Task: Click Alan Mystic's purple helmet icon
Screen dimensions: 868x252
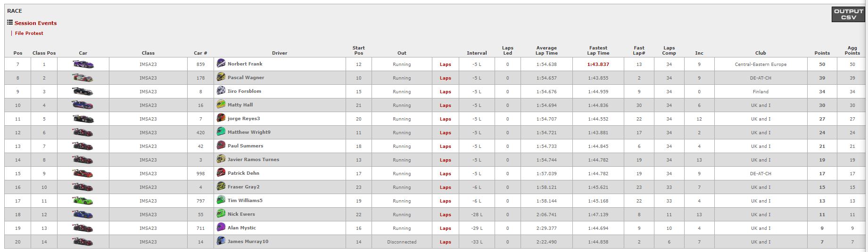Action: pos(221,228)
